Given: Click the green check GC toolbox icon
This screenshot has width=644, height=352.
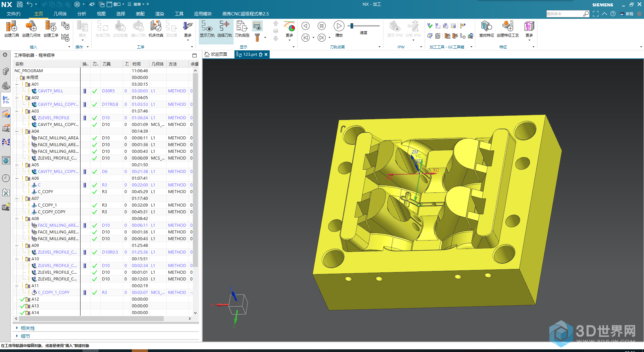Looking at the screenshot, I should tap(430, 26).
